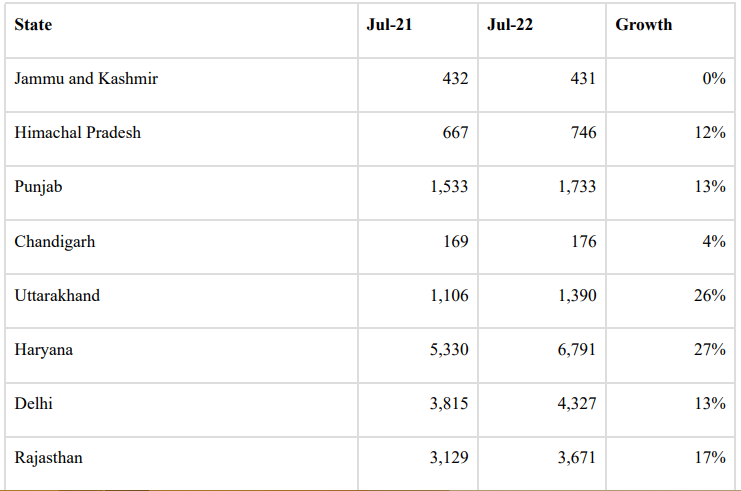
Task: Click the Growth column header
Action: click(644, 25)
